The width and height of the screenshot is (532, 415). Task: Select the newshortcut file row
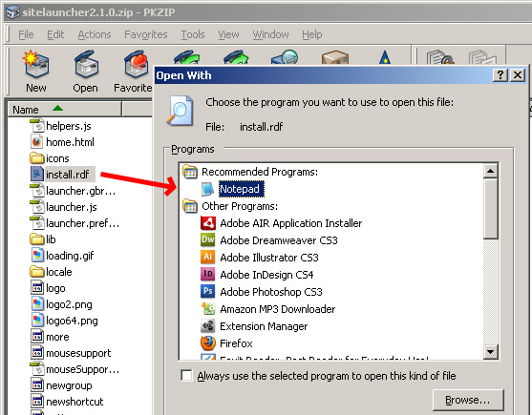(x=67, y=402)
